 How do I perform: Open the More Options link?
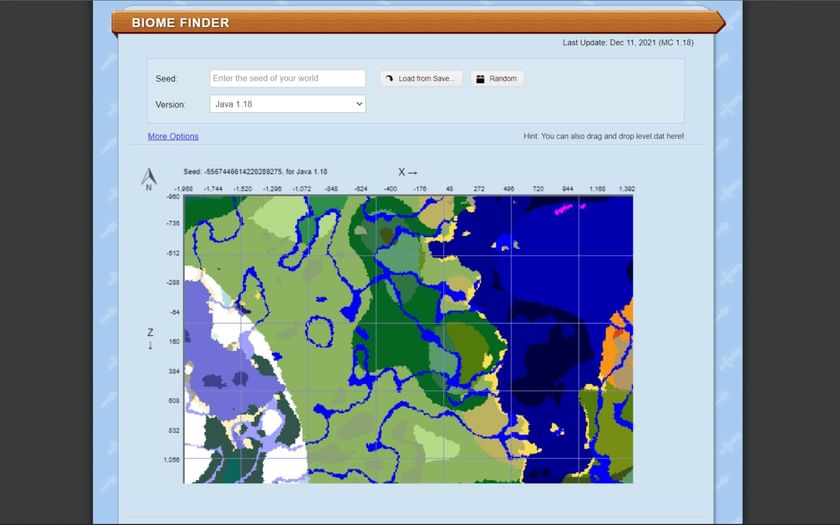[x=173, y=137]
